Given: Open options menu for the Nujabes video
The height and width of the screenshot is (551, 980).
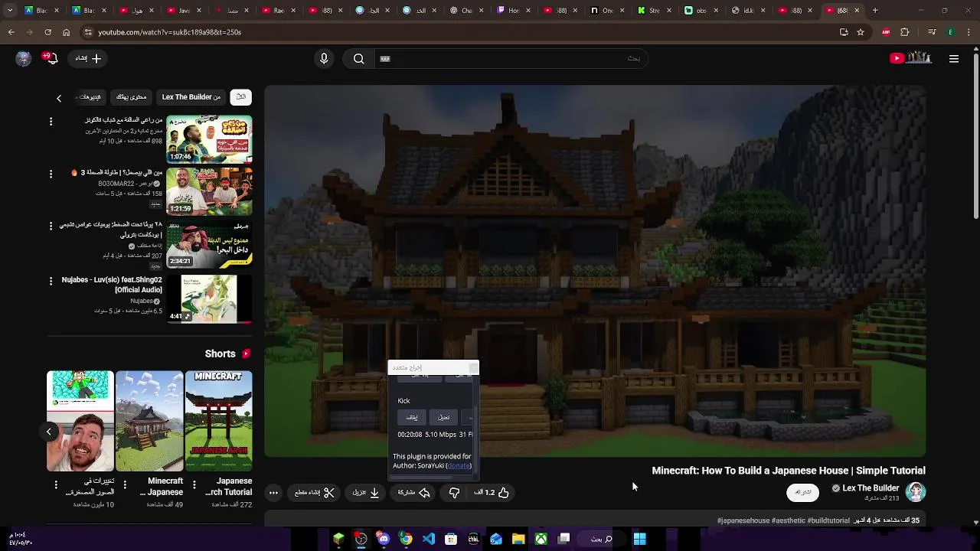Looking at the screenshot, I should pos(51,281).
